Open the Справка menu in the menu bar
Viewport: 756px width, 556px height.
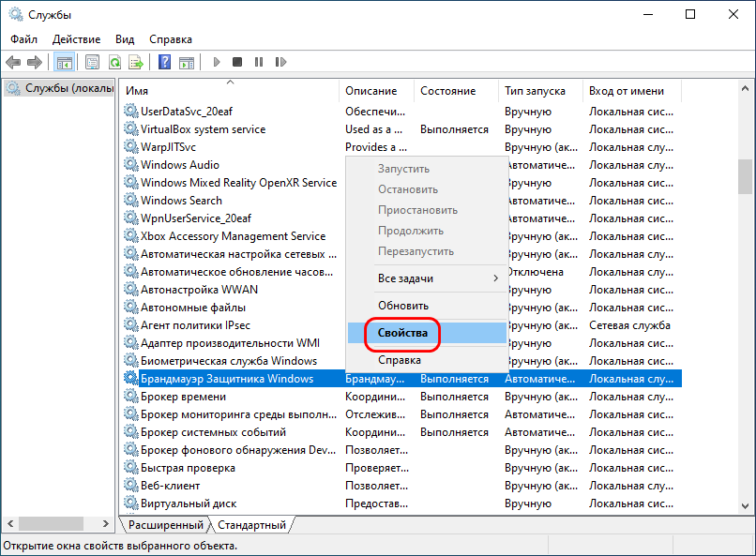(x=171, y=39)
